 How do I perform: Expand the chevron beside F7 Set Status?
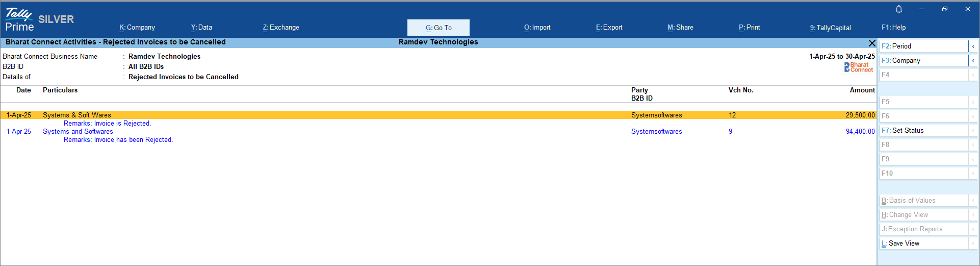973,131
